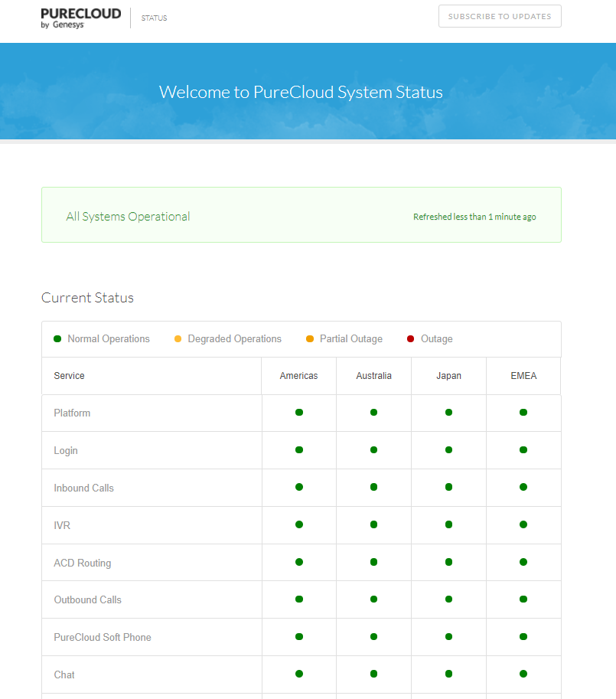The image size is (616, 699).
Task: Click the Outbound Calls status dot for Australia
Action: [x=373, y=599]
